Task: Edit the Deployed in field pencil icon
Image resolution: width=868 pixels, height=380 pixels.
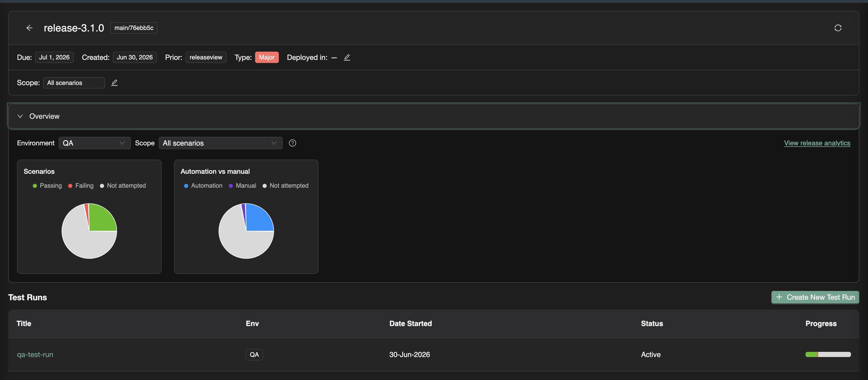Action: (347, 57)
